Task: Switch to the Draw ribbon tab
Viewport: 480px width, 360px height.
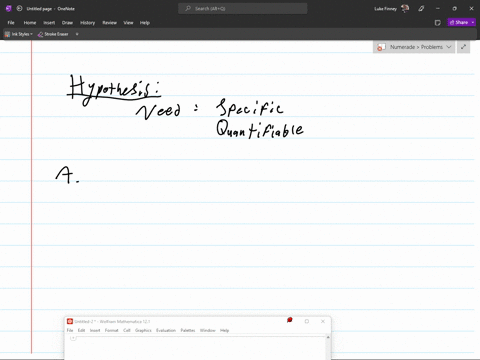Action: click(x=67, y=23)
